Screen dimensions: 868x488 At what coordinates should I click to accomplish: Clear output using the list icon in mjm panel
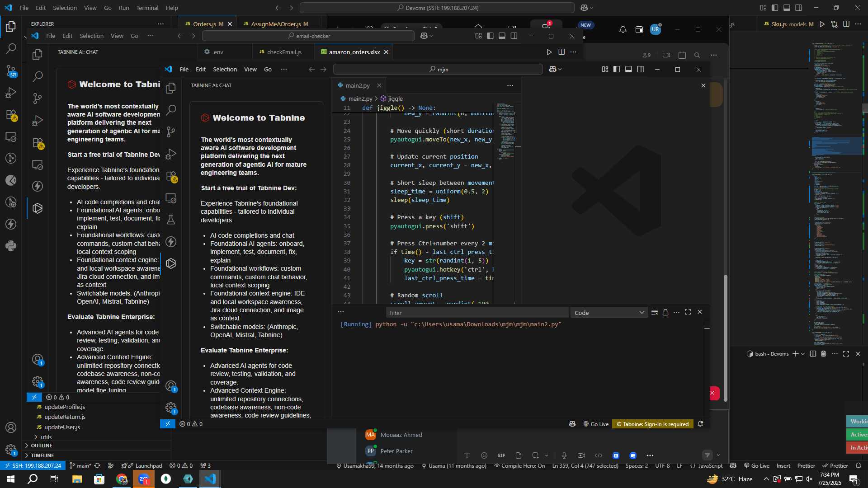coord(654,312)
